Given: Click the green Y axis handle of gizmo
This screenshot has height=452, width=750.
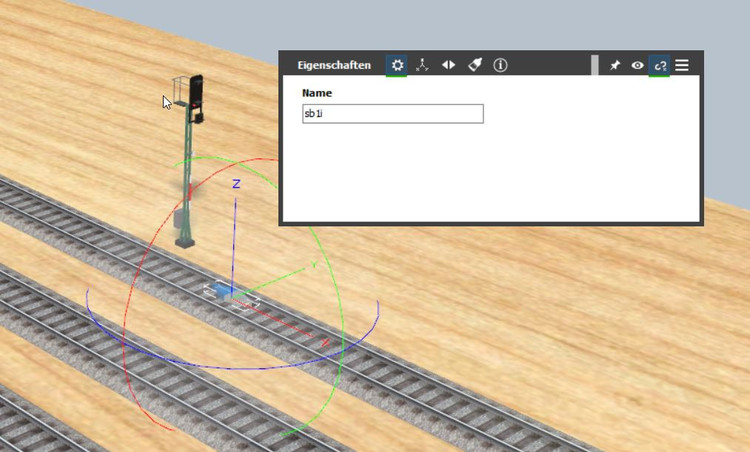Looking at the screenshot, I should [314, 265].
